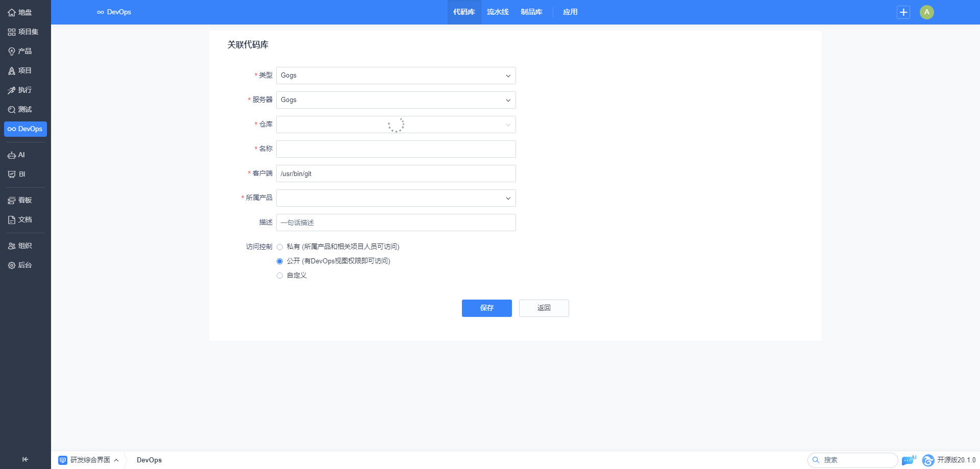
Task: Switch to the 流水线 tab
Action: click(498, 12)
